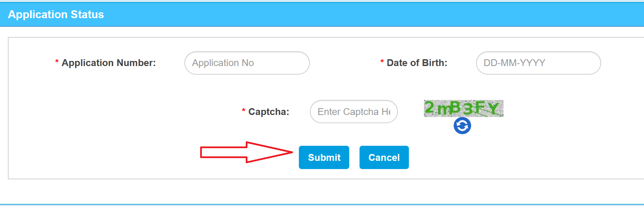
Task: Click the blue reload icon below captcha
Action: (462, 126)
